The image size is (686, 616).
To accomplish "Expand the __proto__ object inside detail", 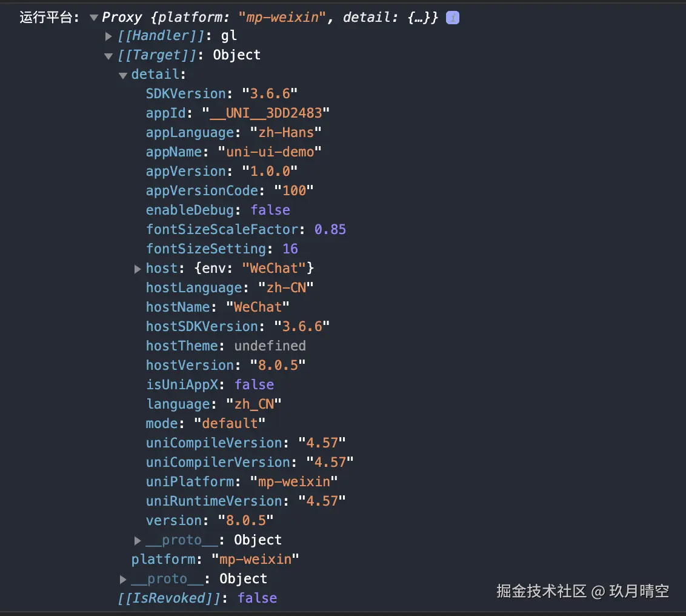I will (138, 540).
